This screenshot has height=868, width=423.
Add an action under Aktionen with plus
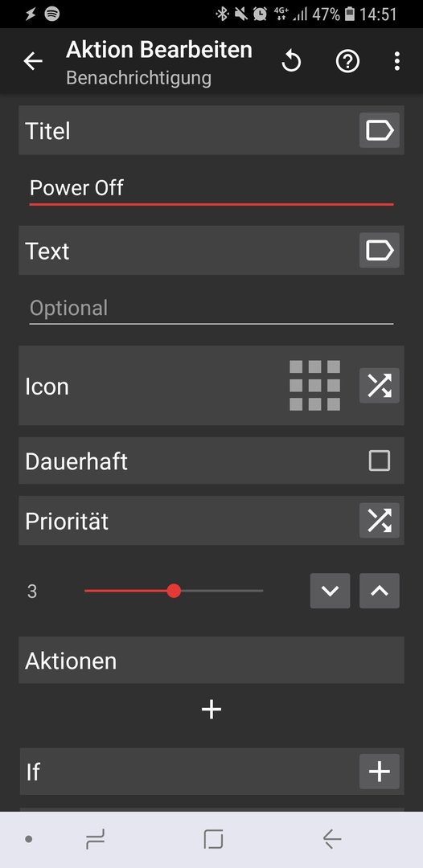(x=211, y=709)
